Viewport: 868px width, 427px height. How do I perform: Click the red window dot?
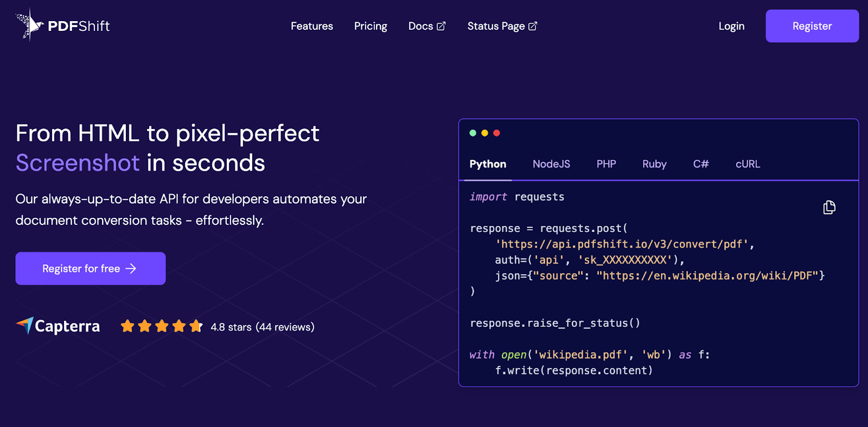coord(496,133)
